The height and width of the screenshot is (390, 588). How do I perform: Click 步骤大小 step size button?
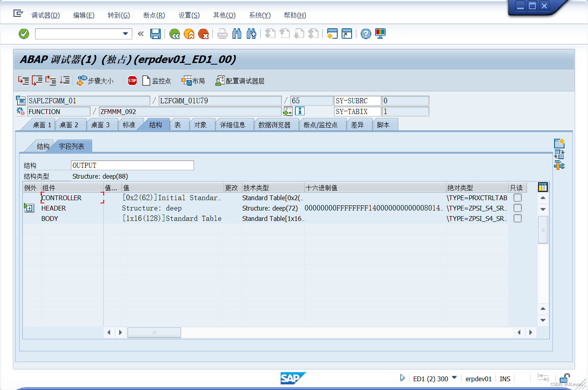click(95, 81)
